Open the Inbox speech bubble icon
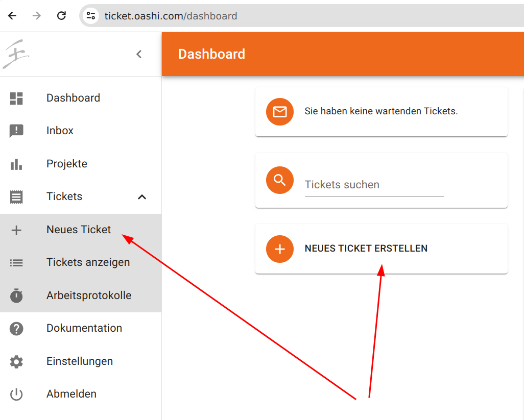The image size is (524, 420). pyautogui.click(x=16, y=130)
